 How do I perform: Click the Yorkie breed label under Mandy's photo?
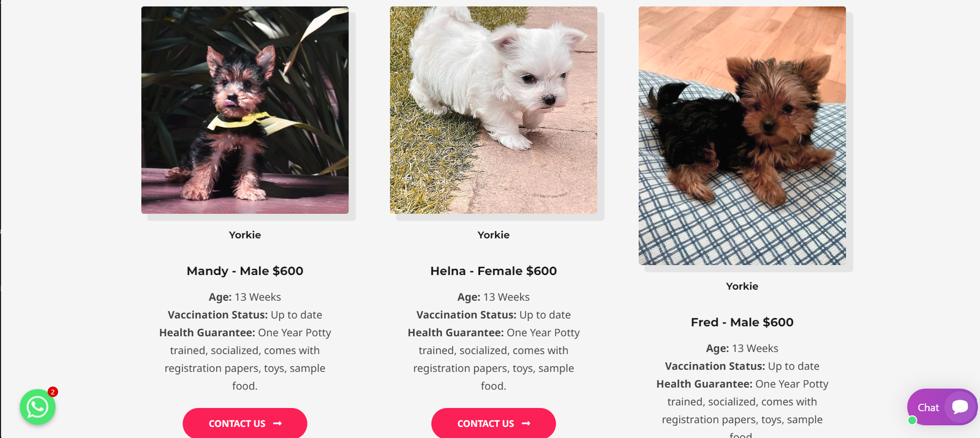coord(245,235)
